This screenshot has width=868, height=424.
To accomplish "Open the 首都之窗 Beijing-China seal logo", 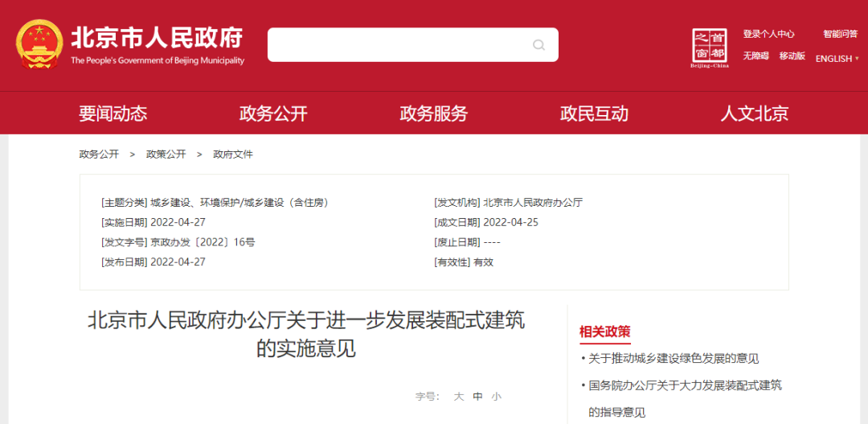I will [710, 47].
